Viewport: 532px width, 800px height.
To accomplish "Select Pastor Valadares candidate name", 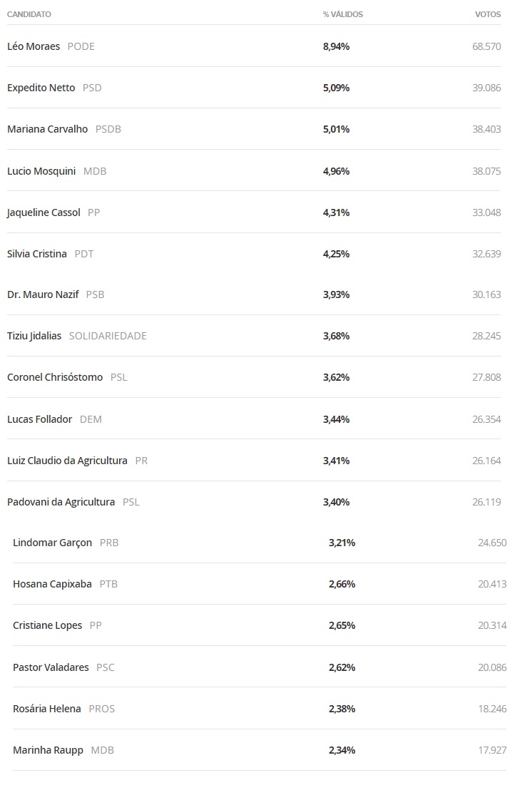I will 51,667.
